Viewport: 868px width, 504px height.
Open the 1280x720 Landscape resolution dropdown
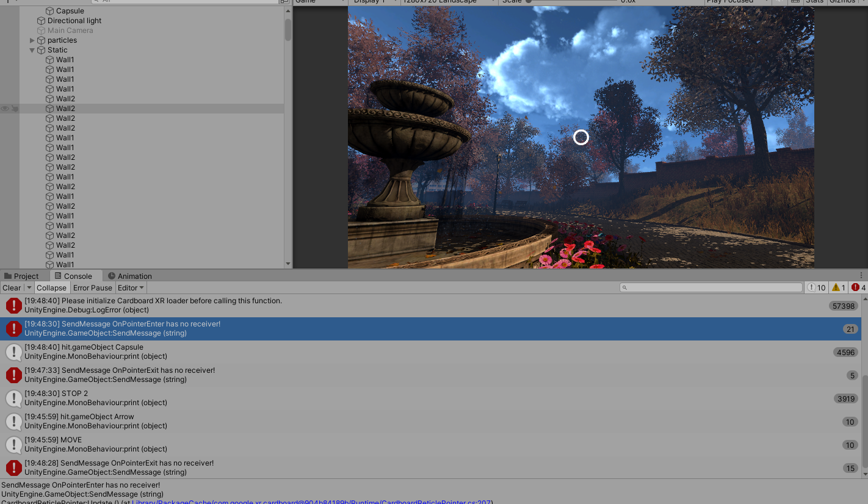coord(448,1)
